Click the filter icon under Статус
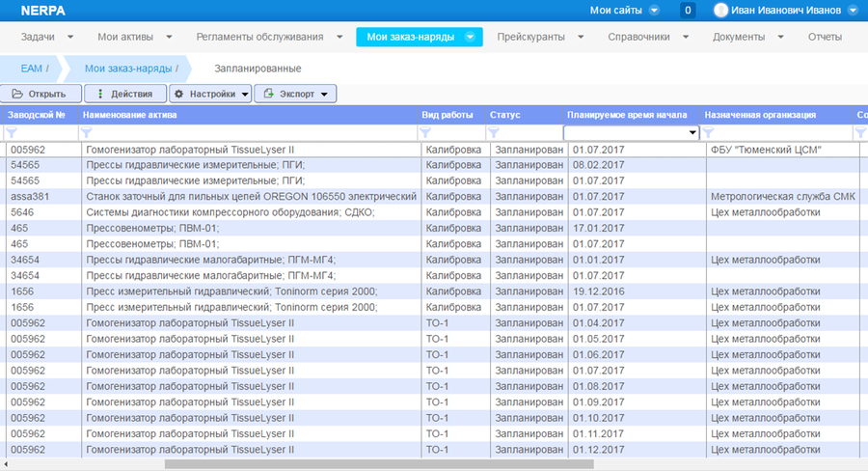Image resolution: width=868 pixels, height=471 pixels. 494,133
